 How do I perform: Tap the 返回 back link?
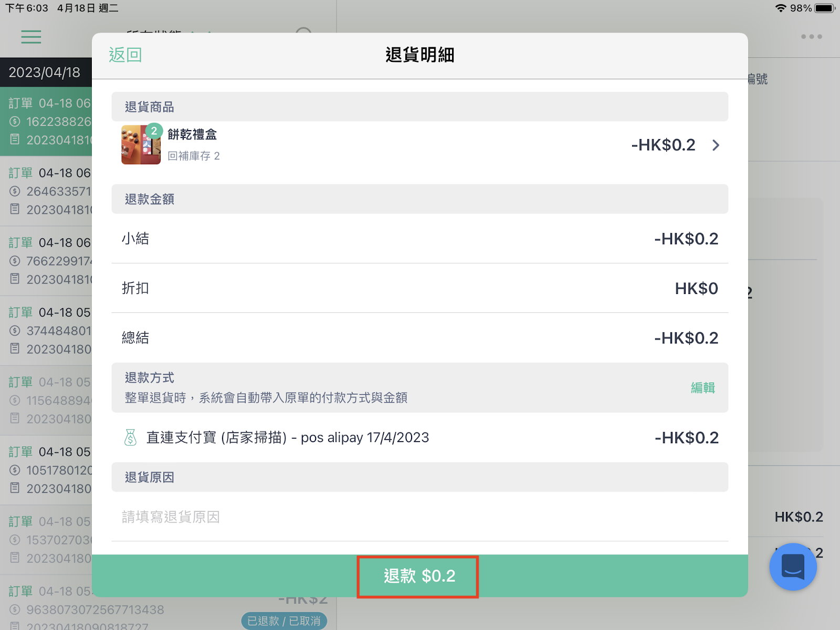point(125,55)
